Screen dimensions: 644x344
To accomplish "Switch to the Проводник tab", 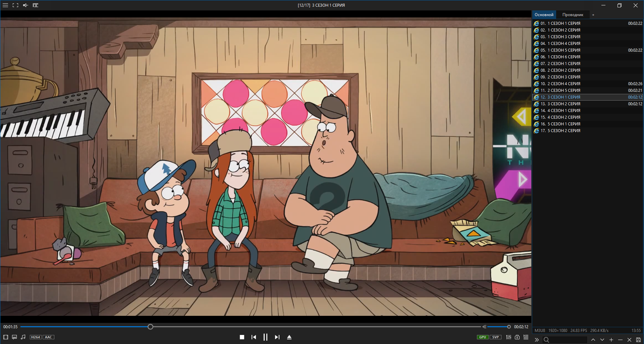I will point(573,15).
